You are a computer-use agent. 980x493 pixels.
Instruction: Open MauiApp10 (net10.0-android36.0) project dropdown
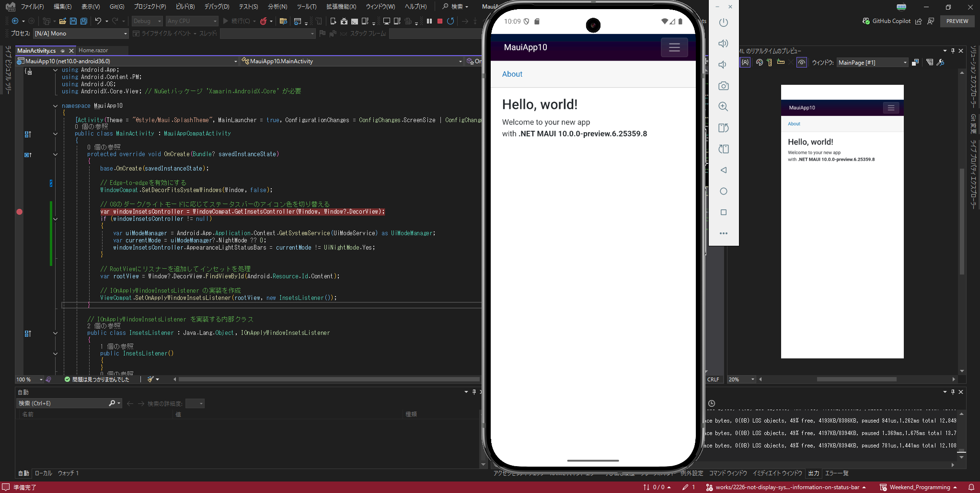pos(127,61)
